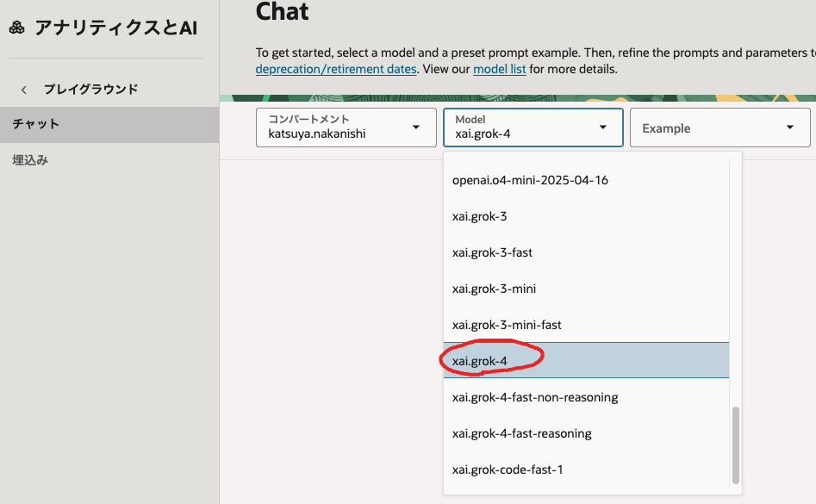Open the deprecation/retirement dates link
The image size is (816, 504).
[336, 69]
